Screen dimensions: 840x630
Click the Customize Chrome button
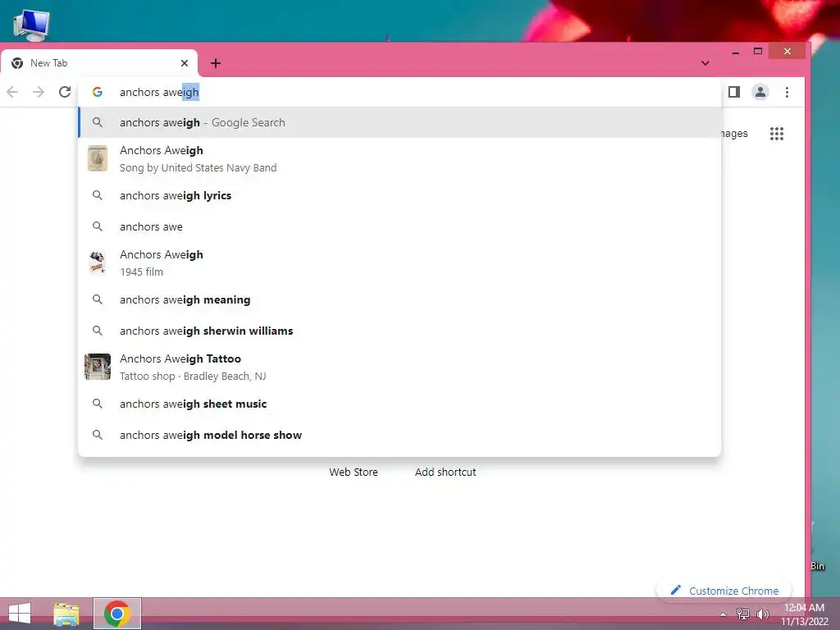coord(724,591)
